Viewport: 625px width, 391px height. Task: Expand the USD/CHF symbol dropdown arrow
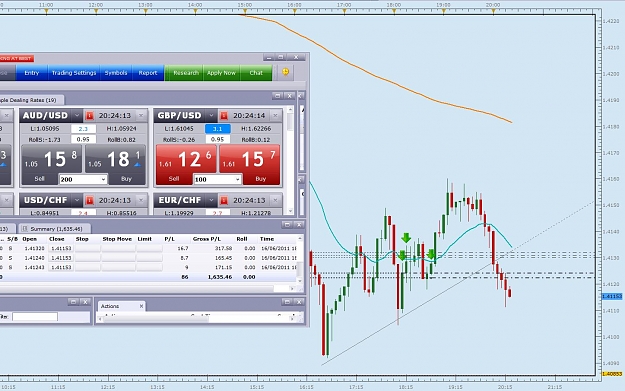[x=77, y=200]
